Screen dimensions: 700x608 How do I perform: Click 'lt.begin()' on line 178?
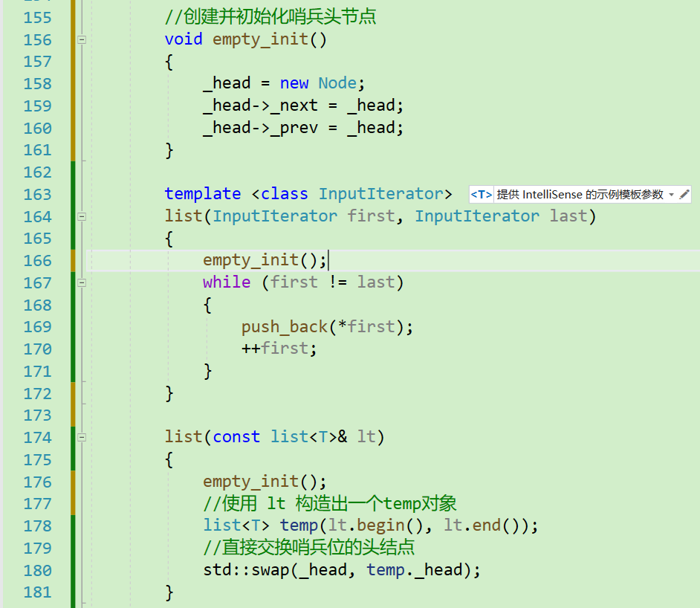click(x=375, y=525)
